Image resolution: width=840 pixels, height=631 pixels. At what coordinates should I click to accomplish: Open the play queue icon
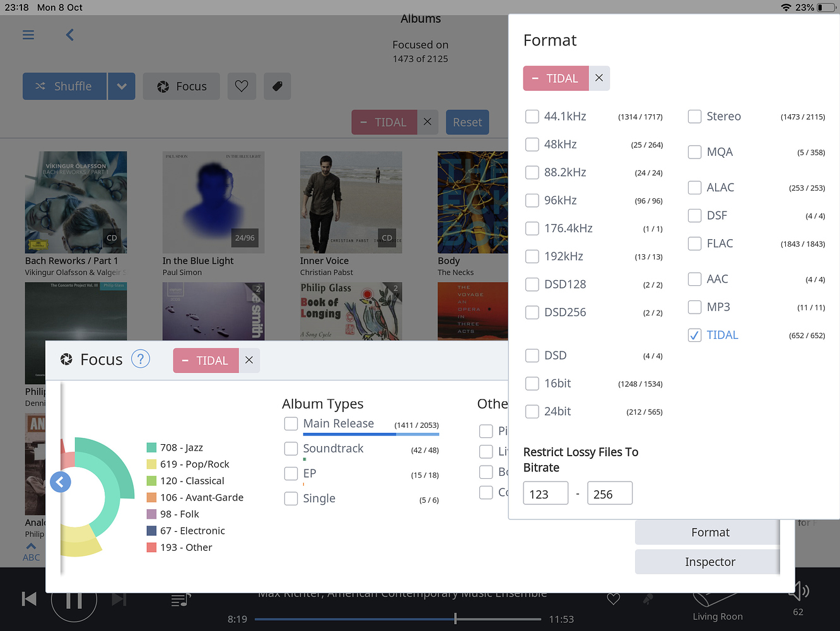click(181, 600)
